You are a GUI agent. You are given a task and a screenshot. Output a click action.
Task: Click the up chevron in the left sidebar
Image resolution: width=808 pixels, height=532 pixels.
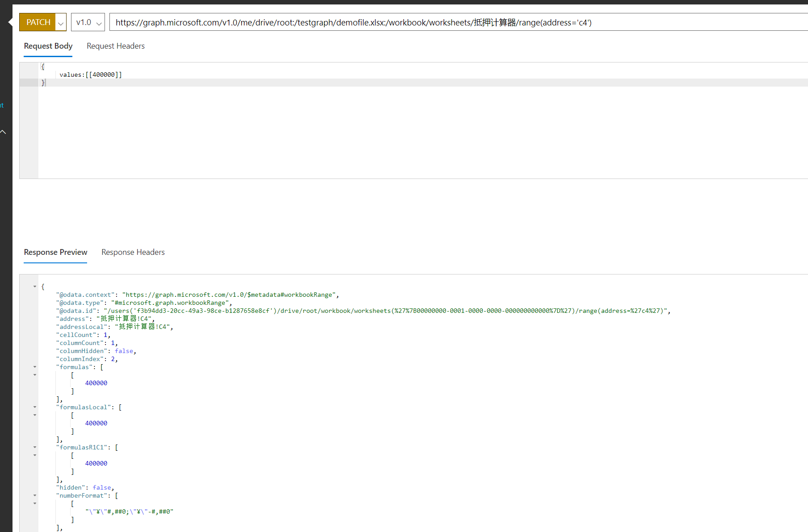[3, 132]
